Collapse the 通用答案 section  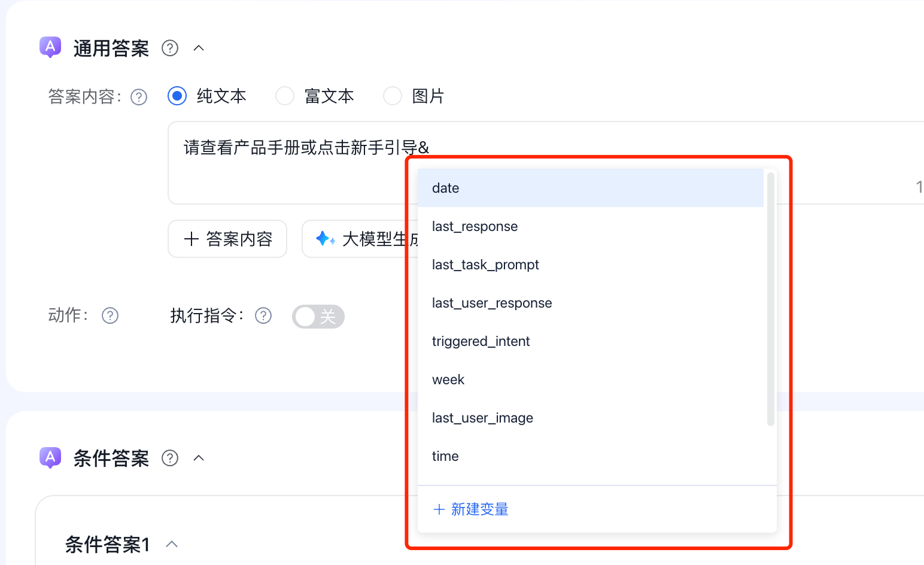[199, 48]
